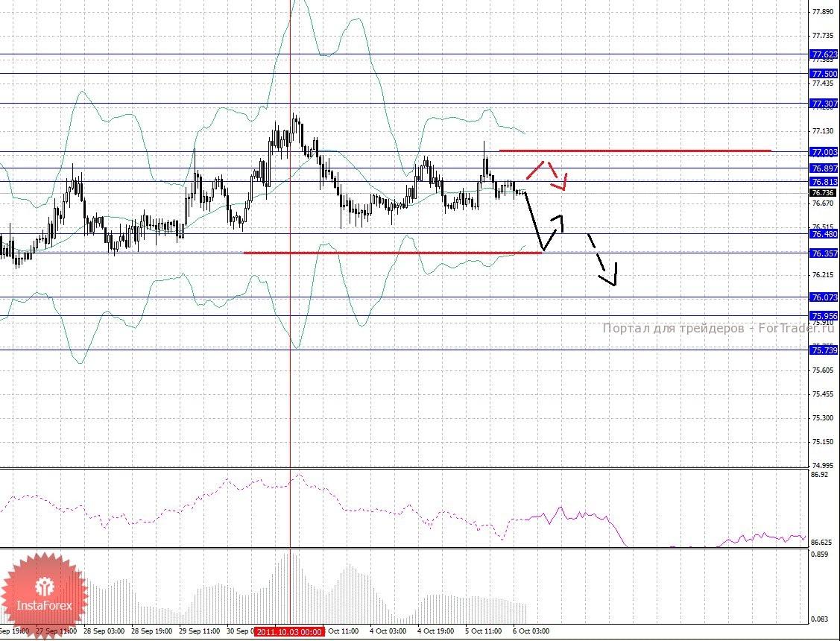Viewport: 840px width, 641px height.
Task: Click the 5 Oct 11:00 time label
Action: [483, 631]
